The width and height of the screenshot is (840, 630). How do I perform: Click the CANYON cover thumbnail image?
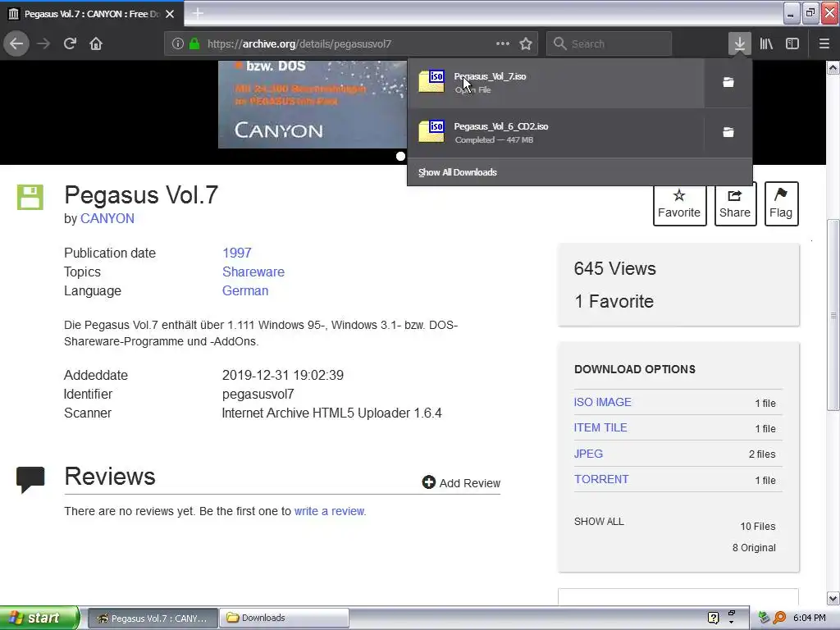pos(313,104)
